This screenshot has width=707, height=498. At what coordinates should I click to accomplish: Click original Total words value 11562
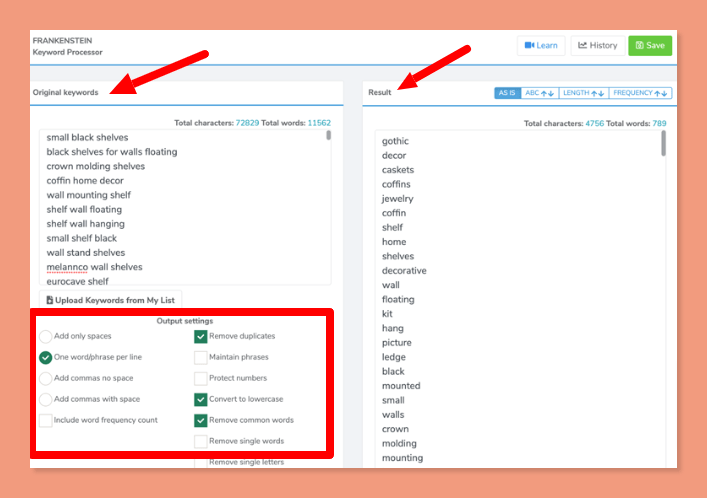pyautogui.click(x=319, y=123)
